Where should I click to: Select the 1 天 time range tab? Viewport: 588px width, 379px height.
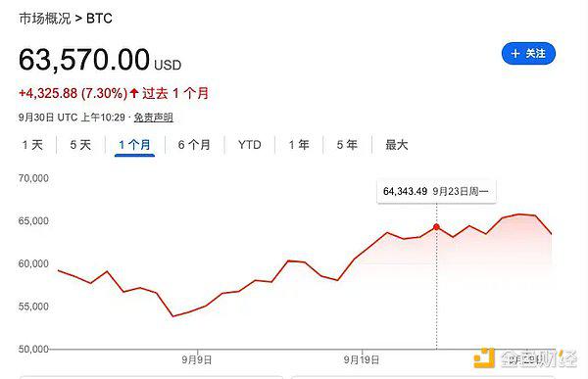pyautogui.click(x=32, y=145)
